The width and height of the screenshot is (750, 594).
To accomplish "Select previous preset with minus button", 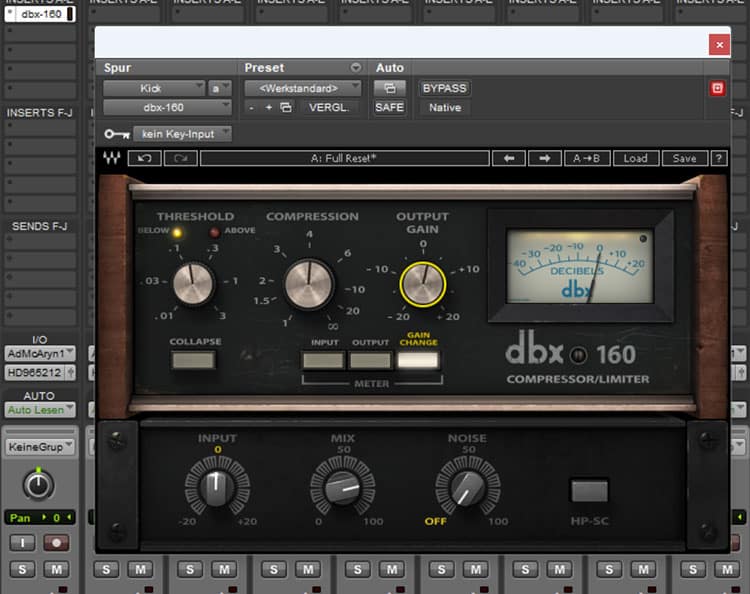I will click(x=252, y=108).
